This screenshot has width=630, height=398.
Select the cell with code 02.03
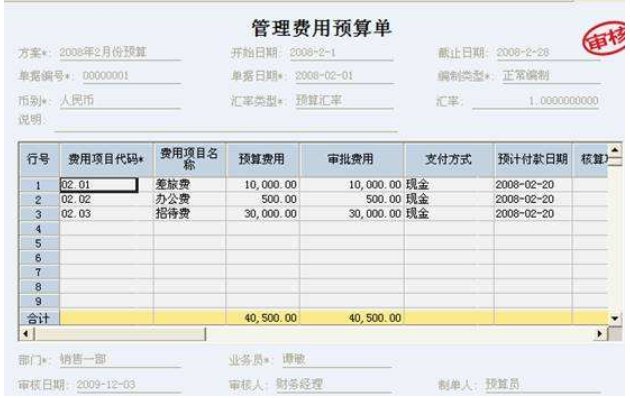point(106,214)
